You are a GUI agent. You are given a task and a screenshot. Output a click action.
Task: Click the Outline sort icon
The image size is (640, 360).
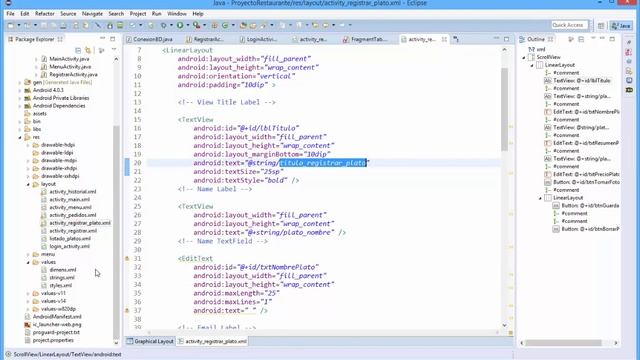(571, 39)
